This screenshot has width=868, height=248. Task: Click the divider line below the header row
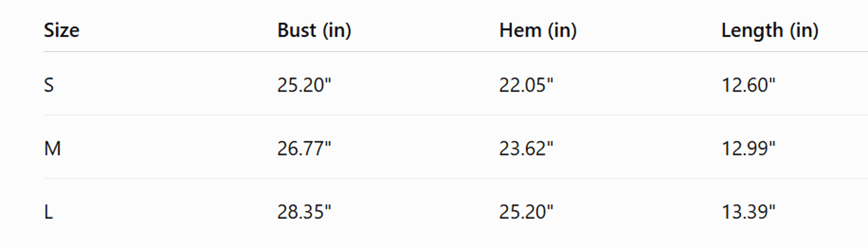[x=455, y=51]
